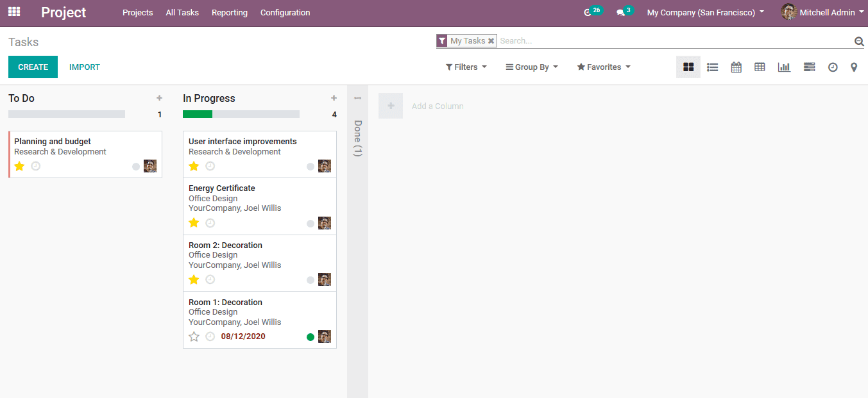Open activity clock on Planning and budget

36,166
